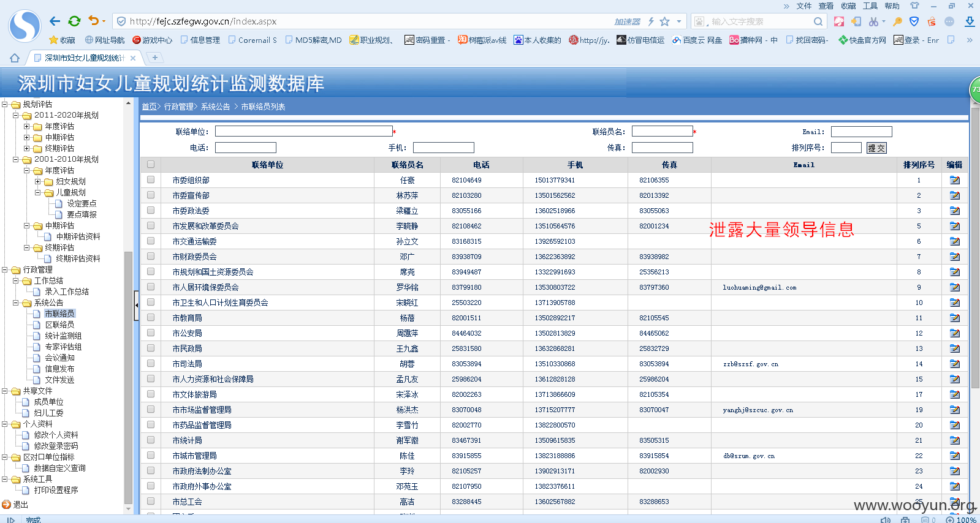This screenshot has height=523, width=980.
Task: Click edit icon for 市发展和改革委员会 row
Action: (x=954, y=226)
